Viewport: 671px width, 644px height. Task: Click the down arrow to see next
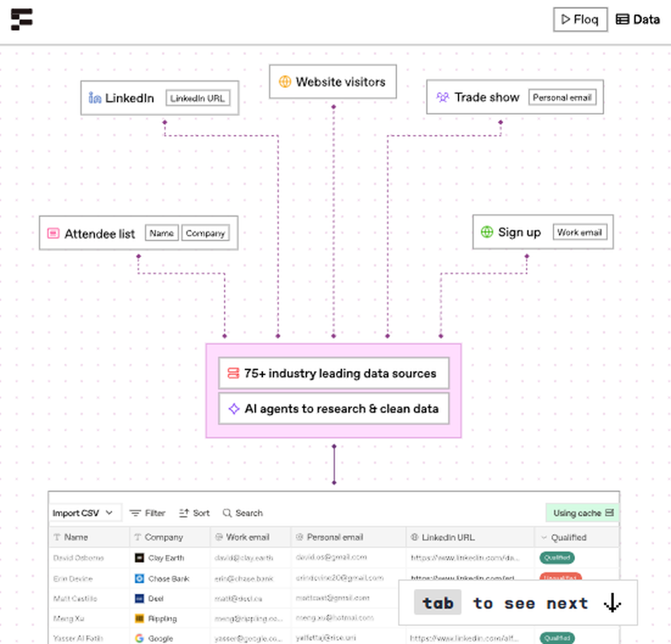tap(612, 603)
